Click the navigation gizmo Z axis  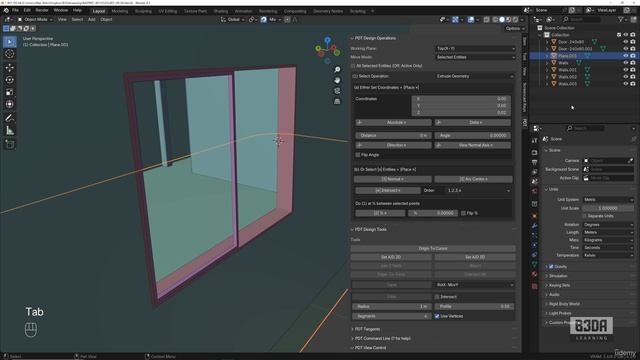(x=327, y=40)
